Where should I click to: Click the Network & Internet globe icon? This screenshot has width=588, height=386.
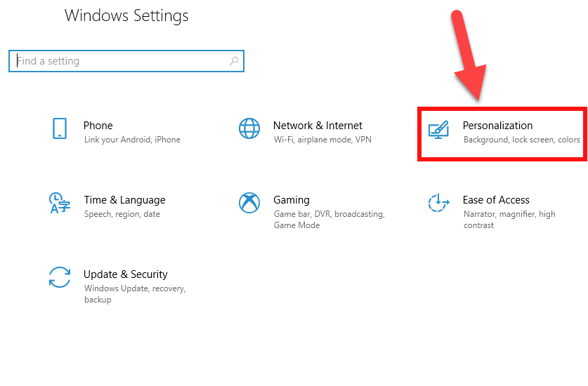point(249,129)
